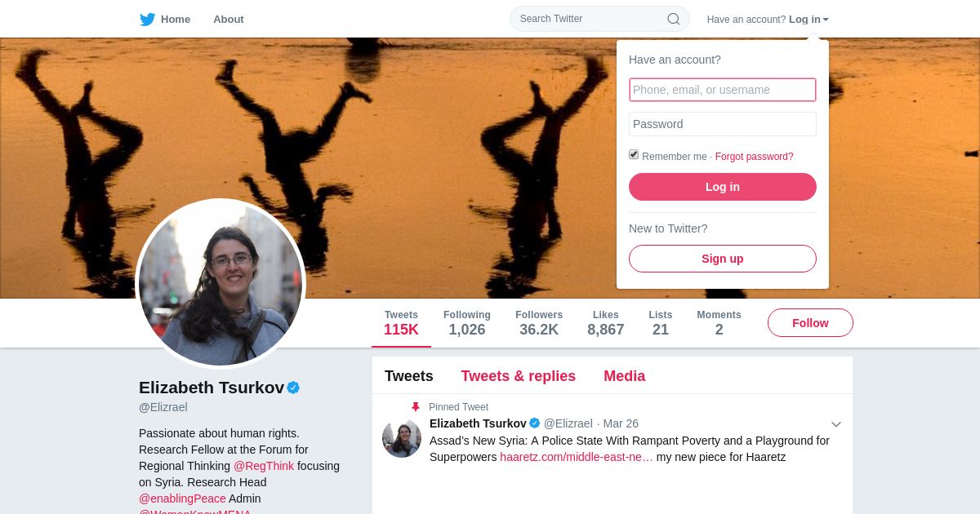Click the Sign up button
980x514 pixels.
tap(723, 259)
